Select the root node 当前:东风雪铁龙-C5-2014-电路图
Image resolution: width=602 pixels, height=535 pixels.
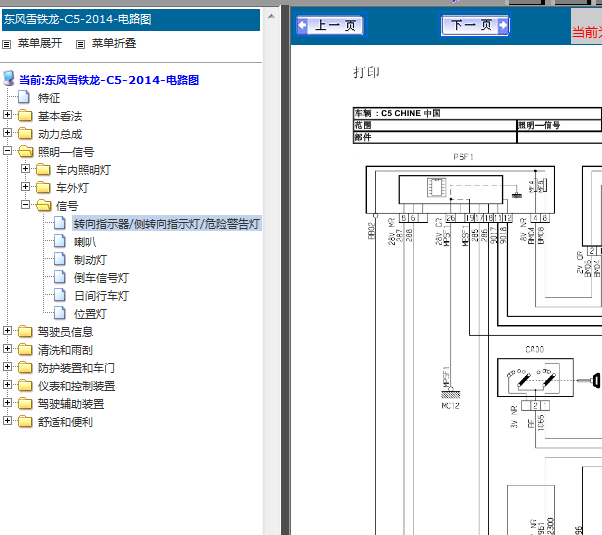(x=109, y=80)
